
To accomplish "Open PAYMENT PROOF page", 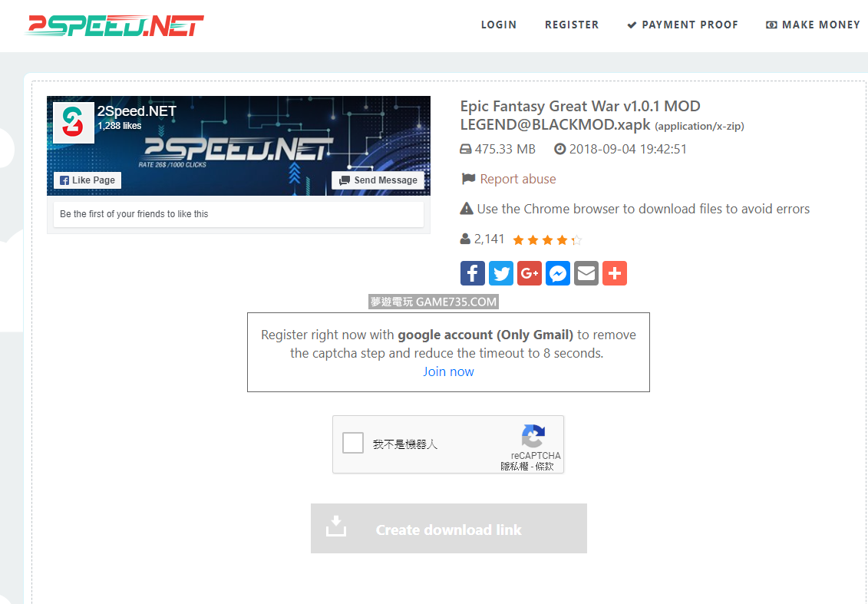I will point(682,25).
